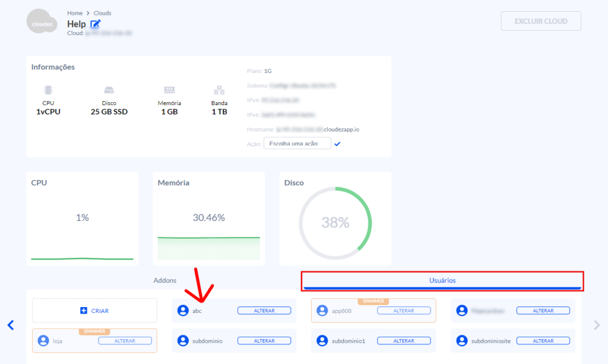
Task: Open the Home breadcrumb link
Action: click(x=75, y=13)
